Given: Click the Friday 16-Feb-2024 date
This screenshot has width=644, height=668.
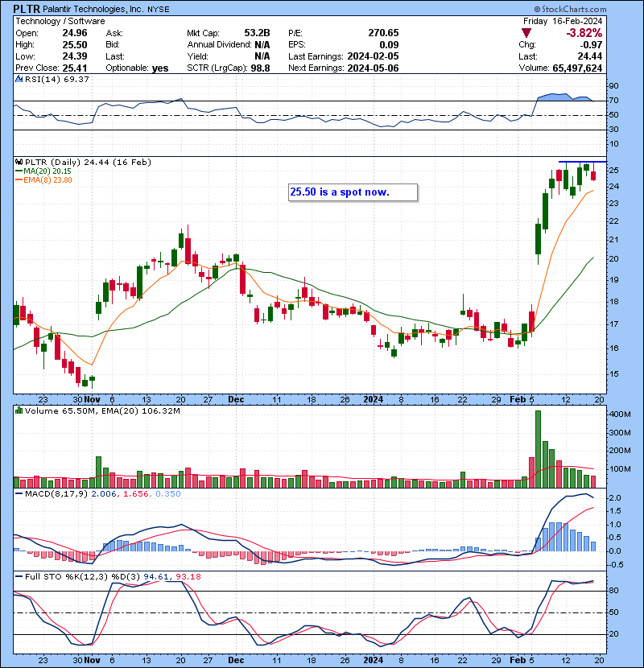Looking at the screenshot, I should tap(563, 21).
